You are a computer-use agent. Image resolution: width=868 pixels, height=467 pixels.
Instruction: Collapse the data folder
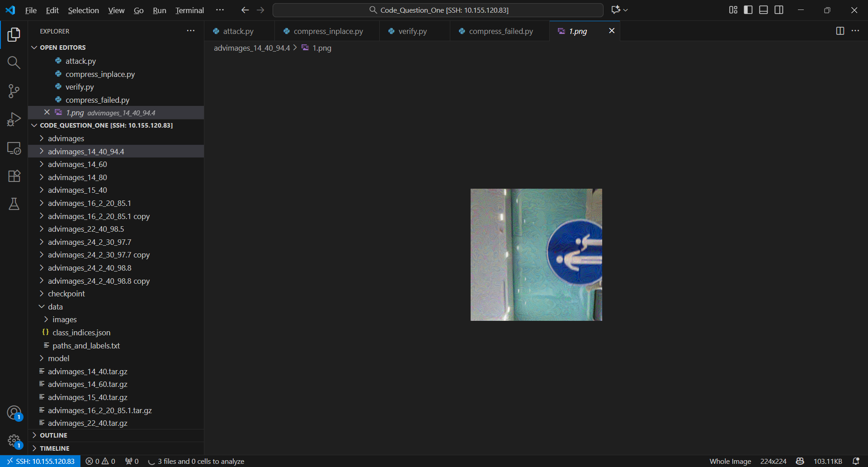click(55, 307)
